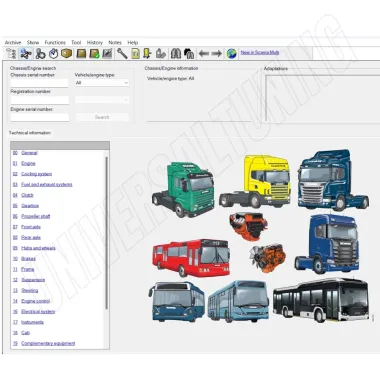The width and height of the screenshot is (380, 380).
Task: Select the upper orange engine image
Action: [248, 227]
